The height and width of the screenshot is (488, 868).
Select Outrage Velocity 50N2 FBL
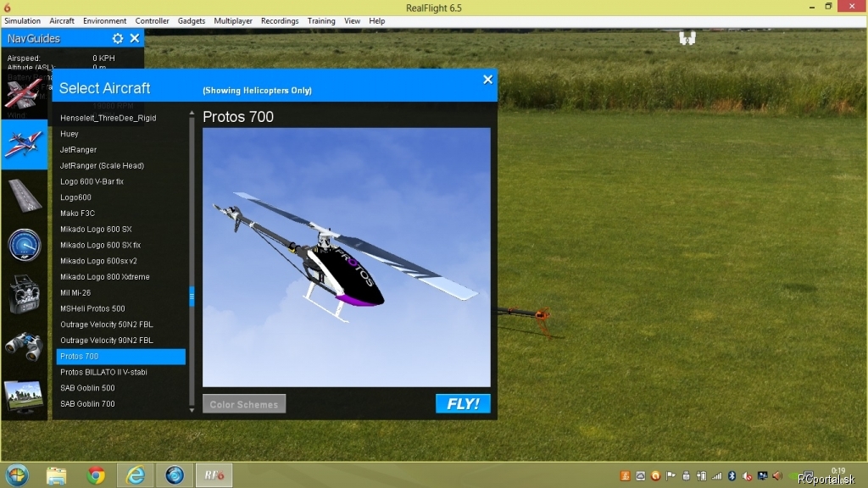click(120, 324)
